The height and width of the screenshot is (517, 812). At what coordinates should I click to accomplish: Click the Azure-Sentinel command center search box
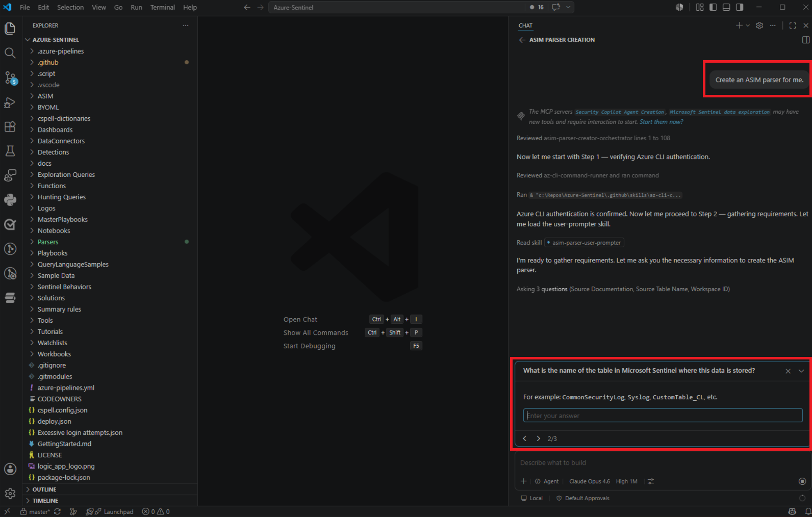pyautogui.click(x=398, y=7)
